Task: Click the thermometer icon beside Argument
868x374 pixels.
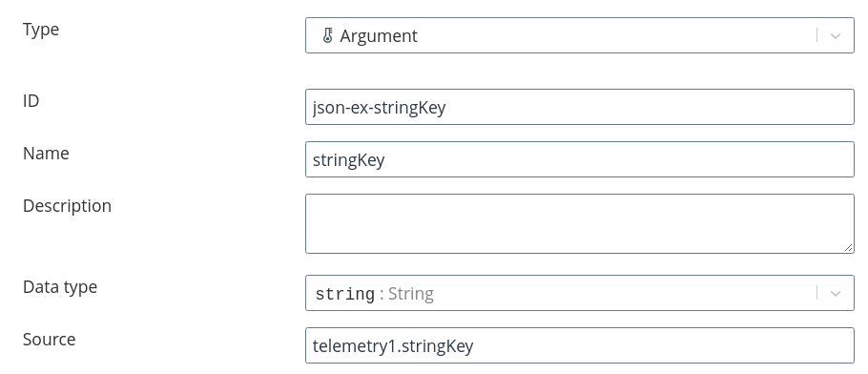Action: point(327,35)
